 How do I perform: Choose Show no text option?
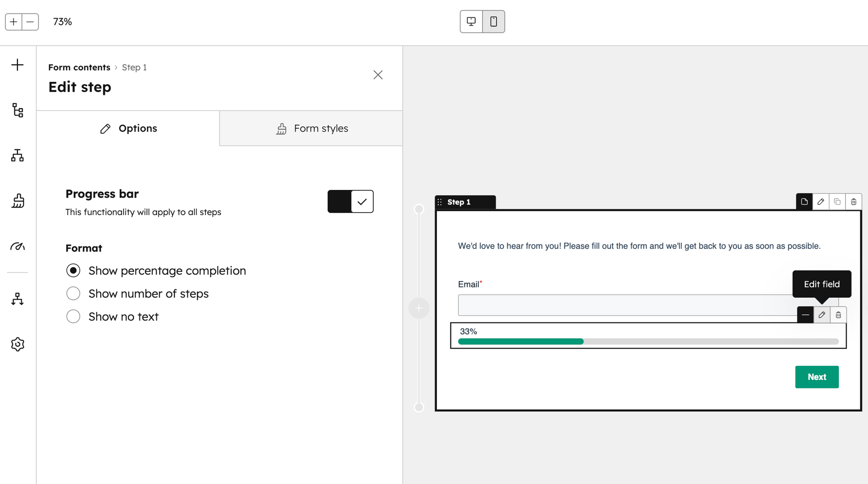point(73,316)
